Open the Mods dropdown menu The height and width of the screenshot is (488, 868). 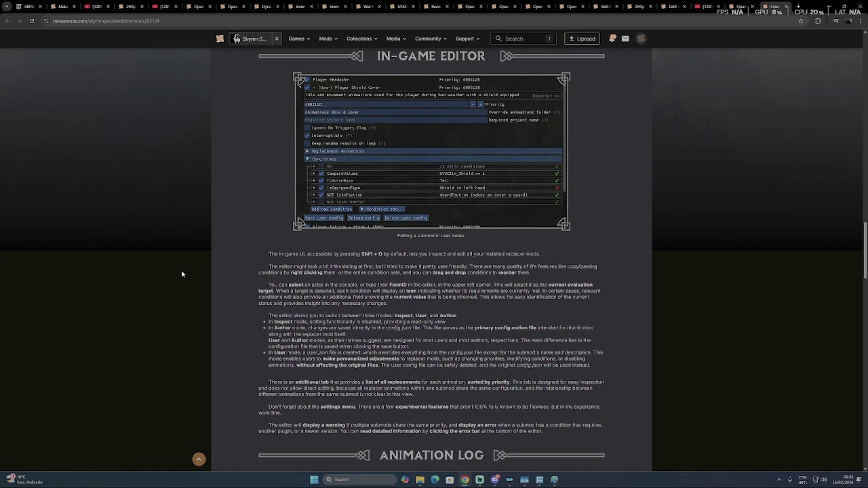[328, 39]
